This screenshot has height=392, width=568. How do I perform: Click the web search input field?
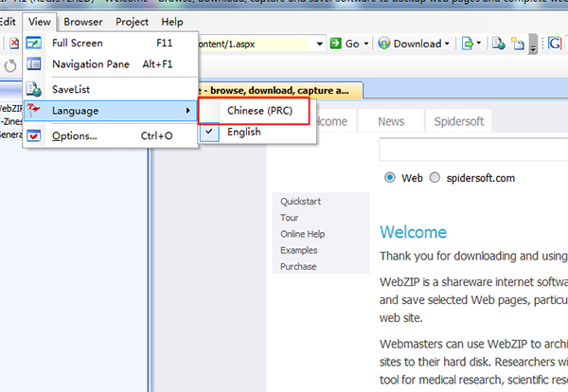pos(471,151)
